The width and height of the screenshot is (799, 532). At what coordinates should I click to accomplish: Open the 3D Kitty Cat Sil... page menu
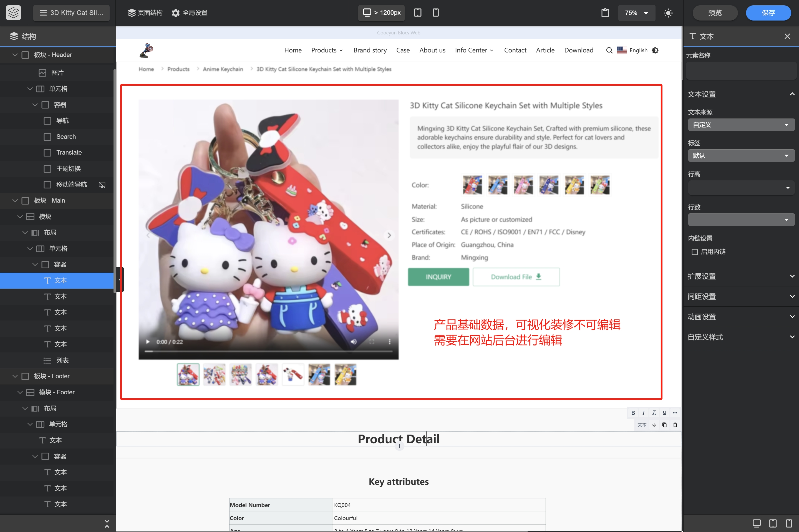point(71,13)
